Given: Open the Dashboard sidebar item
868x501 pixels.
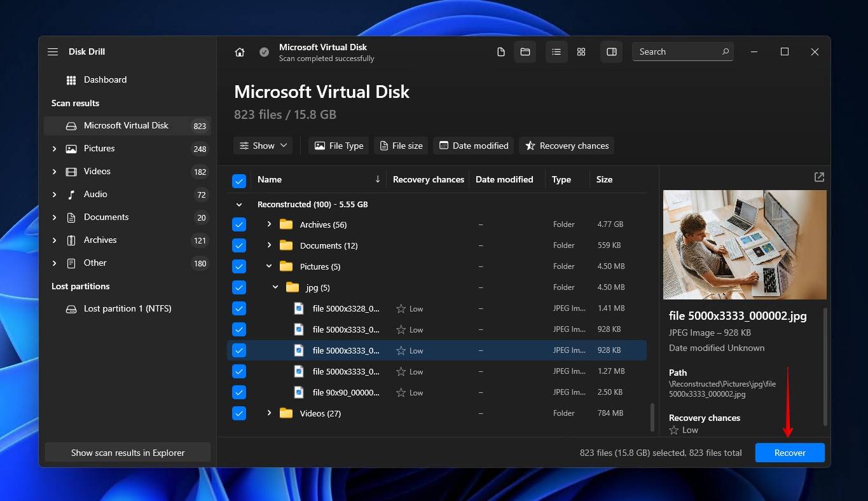Looking at the screenshot, I should point(127,80).
